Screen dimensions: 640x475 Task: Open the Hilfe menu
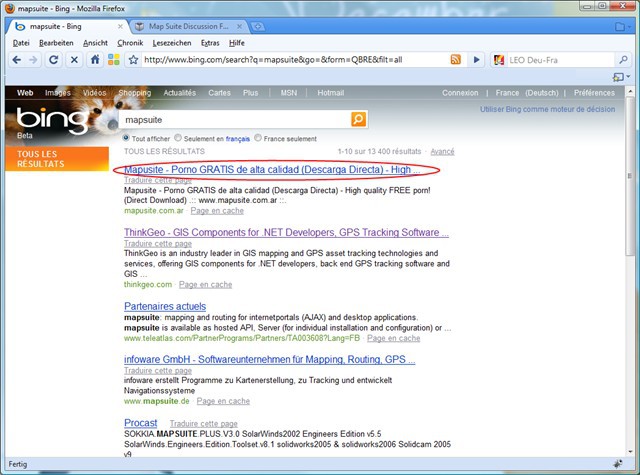pyautogui.click(x=237, y=43)
